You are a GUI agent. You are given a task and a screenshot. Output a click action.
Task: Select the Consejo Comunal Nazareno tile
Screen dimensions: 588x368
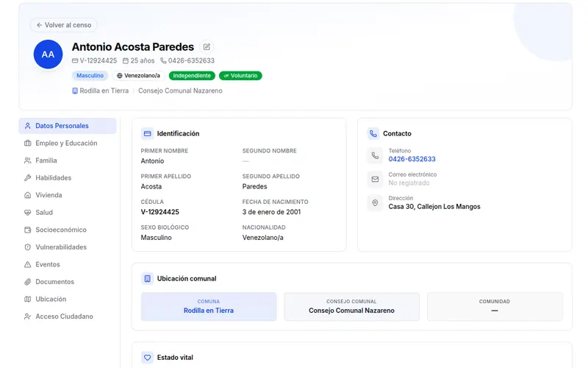tap(352, 306)
